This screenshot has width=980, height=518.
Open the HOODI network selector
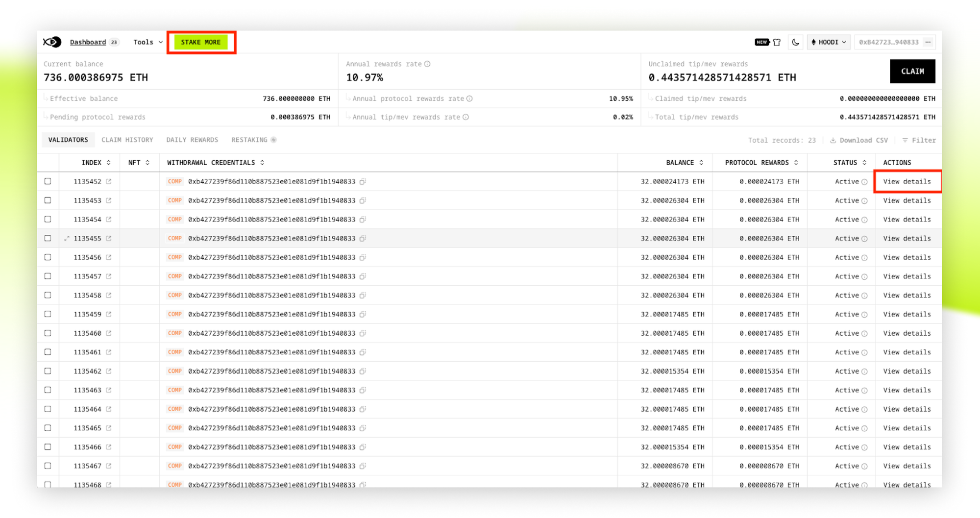coord(829,42)
